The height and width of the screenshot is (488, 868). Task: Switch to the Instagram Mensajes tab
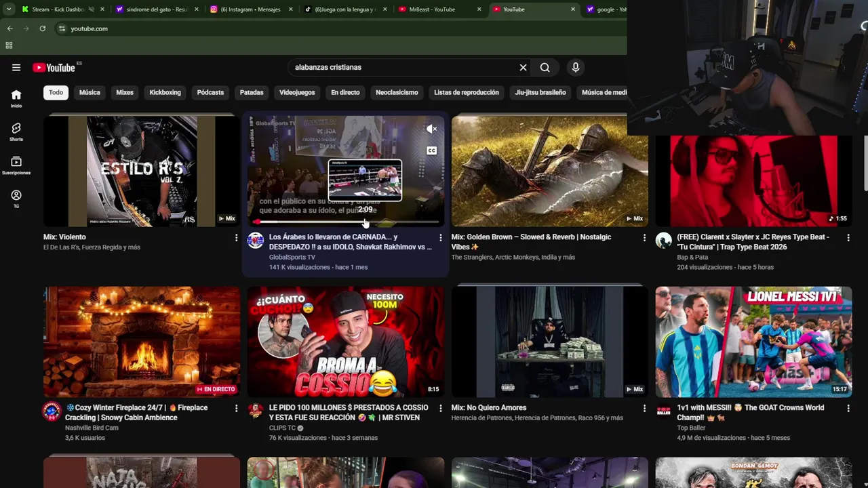point(251,9)
